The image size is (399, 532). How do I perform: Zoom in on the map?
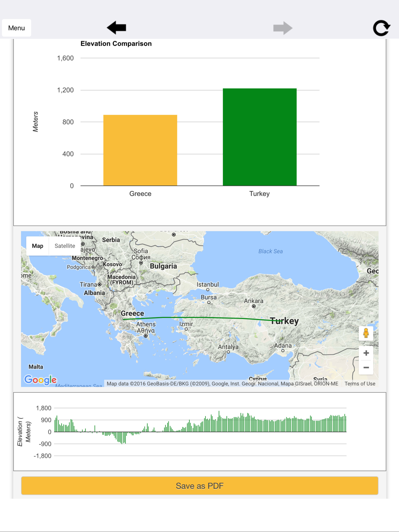[366, 353]
